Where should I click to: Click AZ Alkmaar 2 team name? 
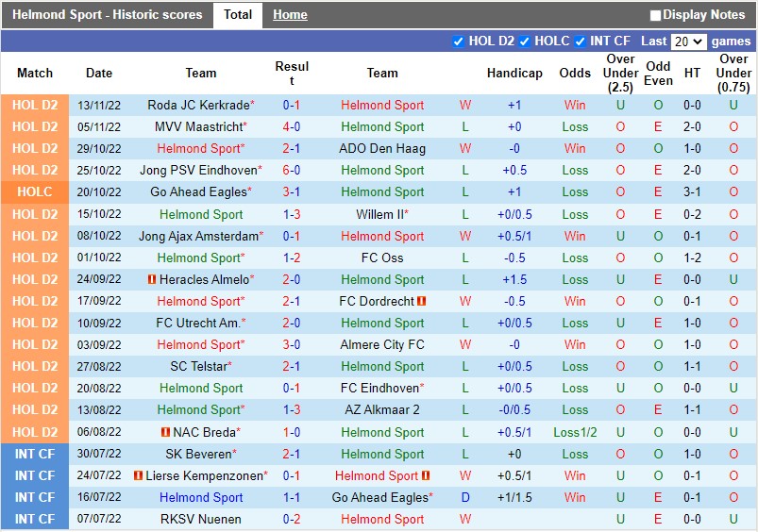tap(382, 409)
